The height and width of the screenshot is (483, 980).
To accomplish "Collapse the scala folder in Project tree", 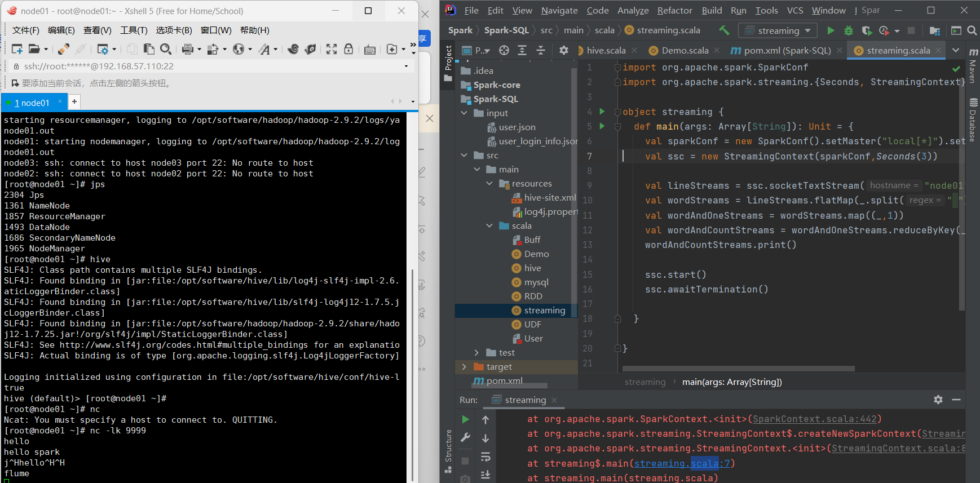I will [489, 226].
